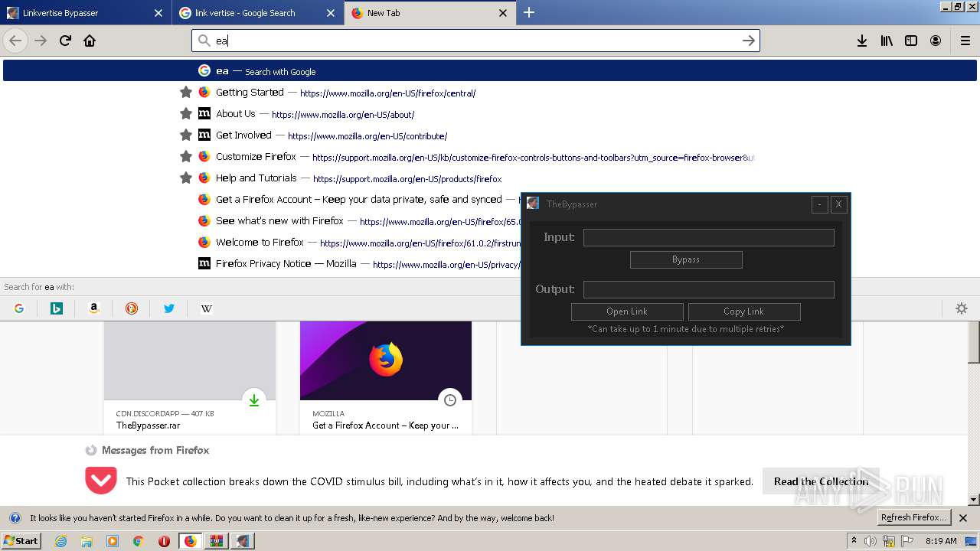The width and height of the screenshot is (980, 551).
Task: Click the Output field in TheBypasser
Action: [709, 290]
